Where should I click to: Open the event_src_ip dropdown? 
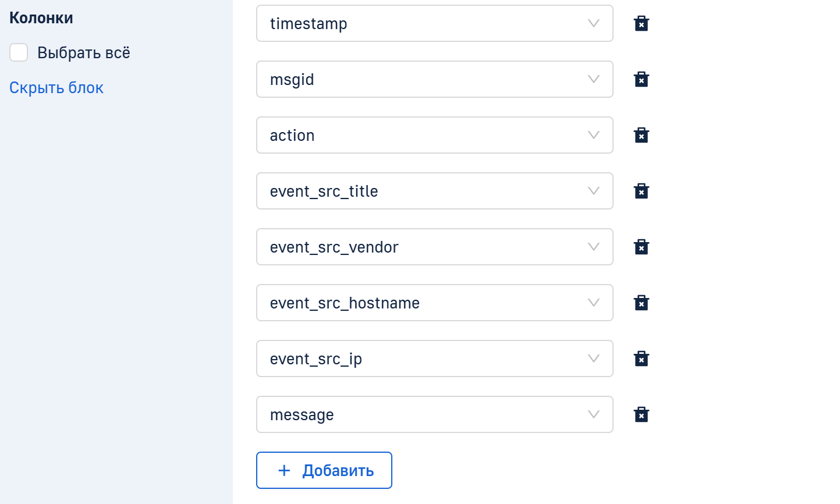click(x=434, y=359)
